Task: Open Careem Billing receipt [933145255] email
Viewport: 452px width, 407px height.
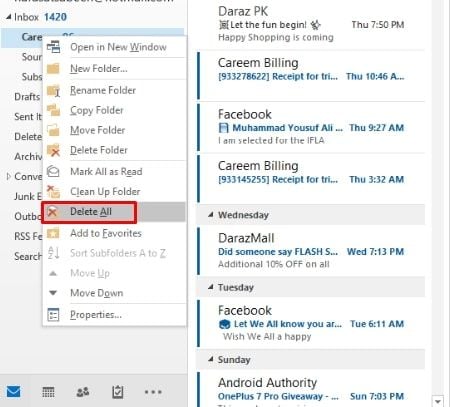Action: (311, 179)
